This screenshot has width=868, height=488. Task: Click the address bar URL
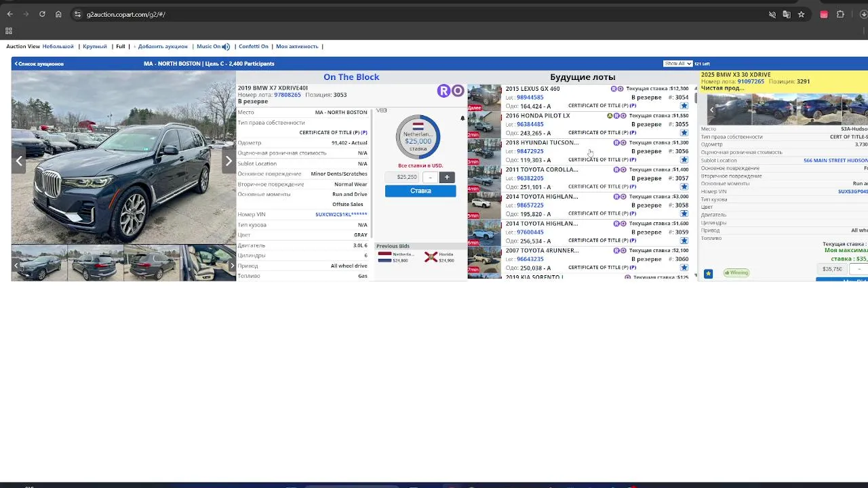click(x=126, y=14)
